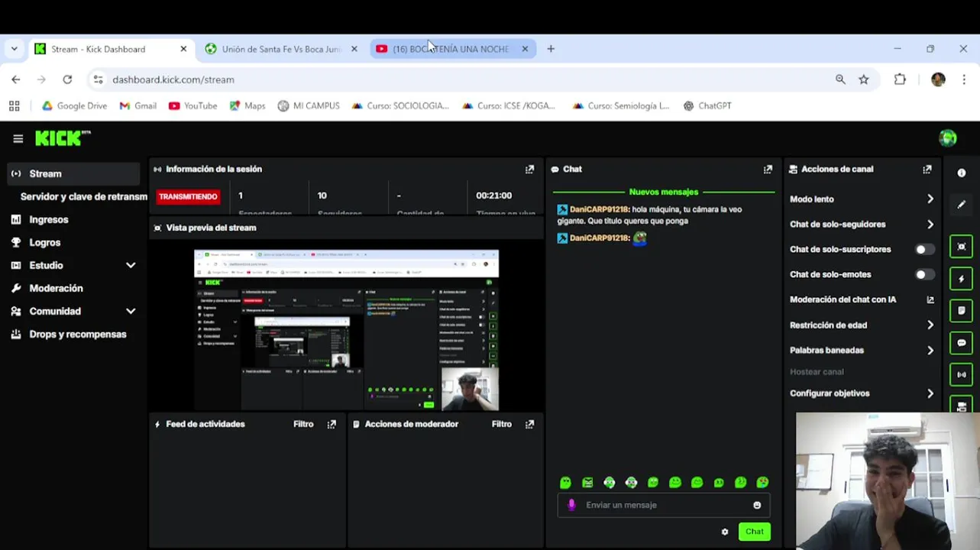Open Drops y recompensas in the sidebar
The width and height of the screenshot is (980, 550).
tap(78, 335)
